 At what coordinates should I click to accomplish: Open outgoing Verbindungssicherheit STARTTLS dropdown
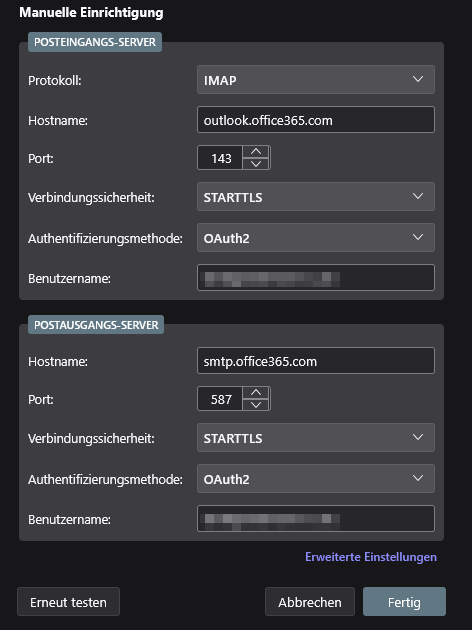(x=316, y=438)
